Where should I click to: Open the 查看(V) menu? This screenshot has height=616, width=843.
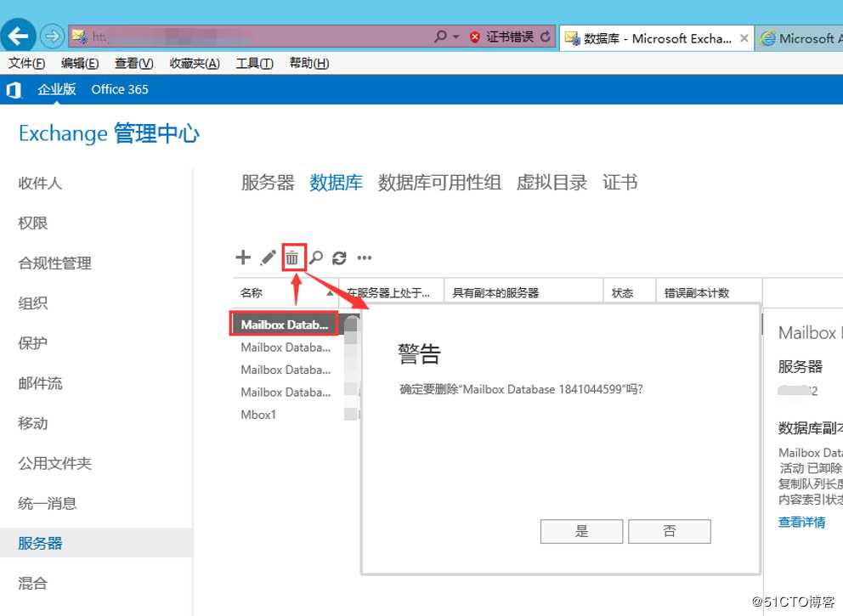[134, 64]
